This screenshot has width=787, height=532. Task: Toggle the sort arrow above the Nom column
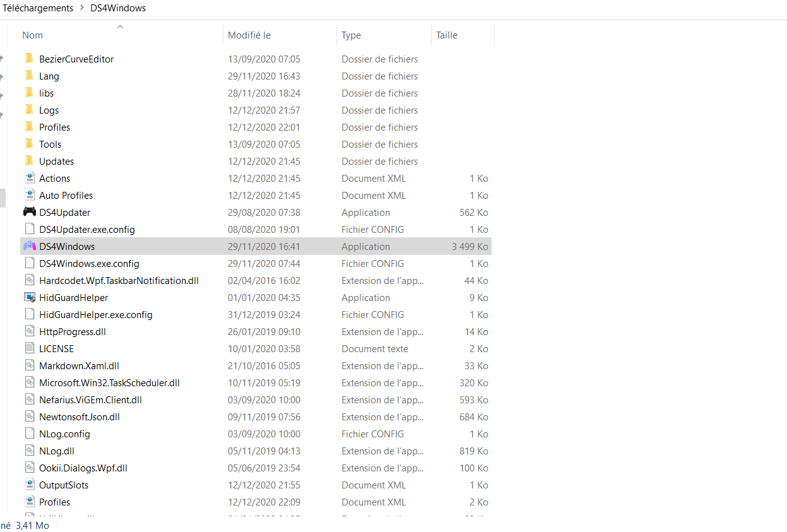click(x=120, y=27)
